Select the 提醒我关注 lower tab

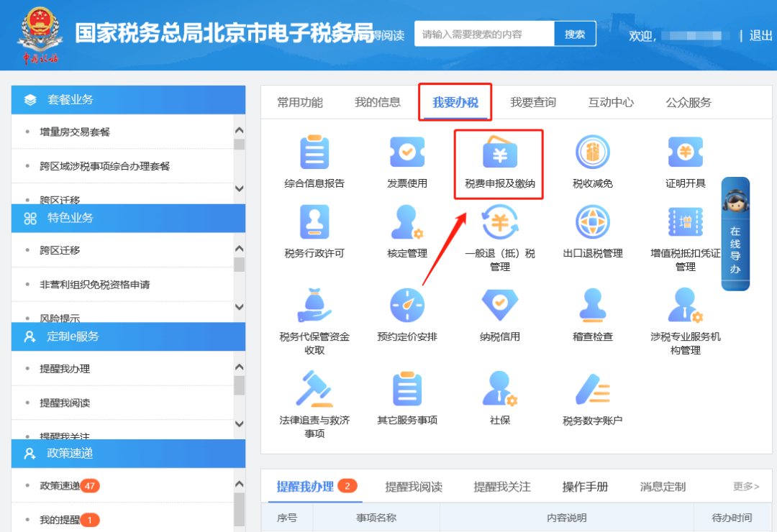click(502, 487)
